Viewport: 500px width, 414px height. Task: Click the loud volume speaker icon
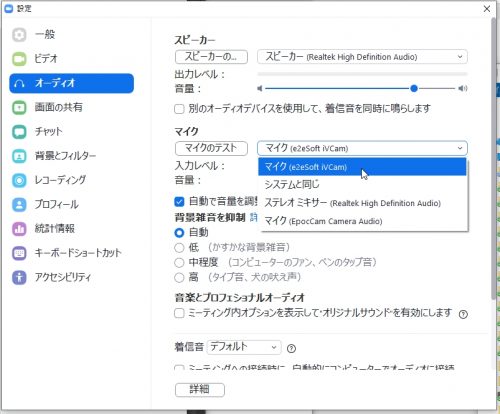tap(463, 88)
